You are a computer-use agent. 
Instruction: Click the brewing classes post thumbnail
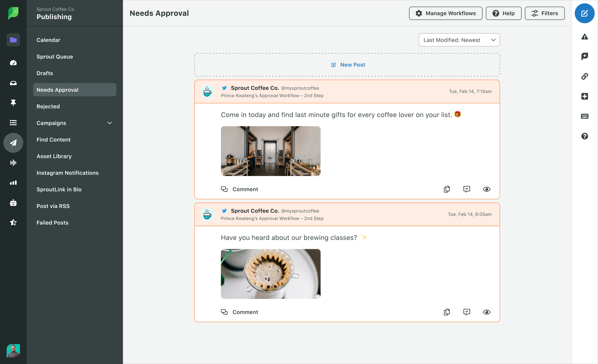(270, 273)
